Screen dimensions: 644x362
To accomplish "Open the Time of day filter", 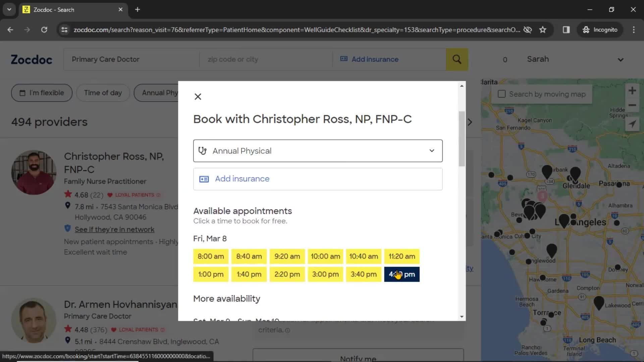I will click(103, 93).
